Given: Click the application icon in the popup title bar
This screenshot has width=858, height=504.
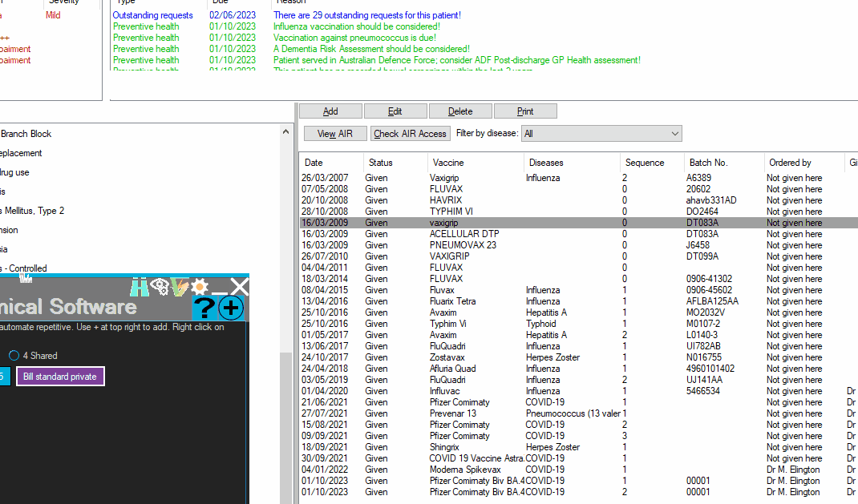Looking at the screenshot, I should pos(26,276).
